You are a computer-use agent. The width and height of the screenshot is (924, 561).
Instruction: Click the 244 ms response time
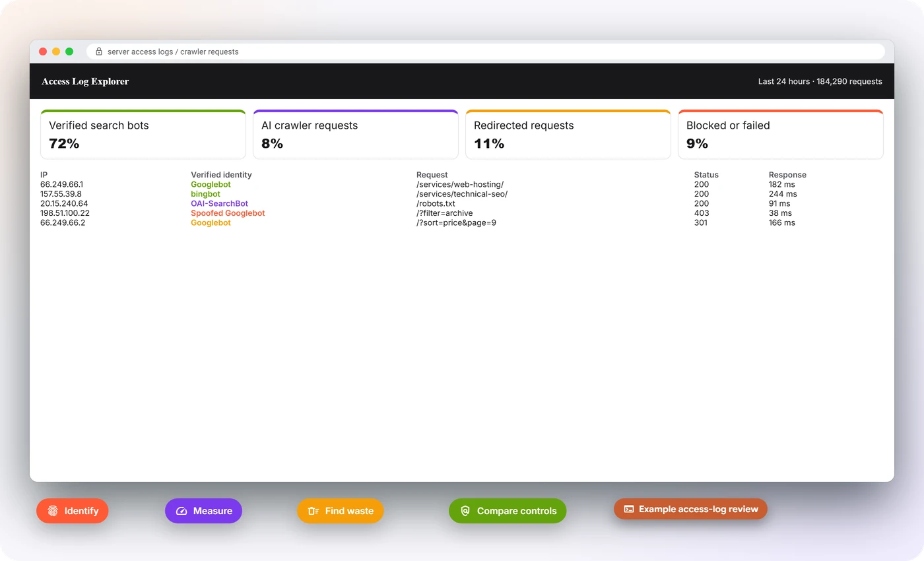tap(783, 194)
